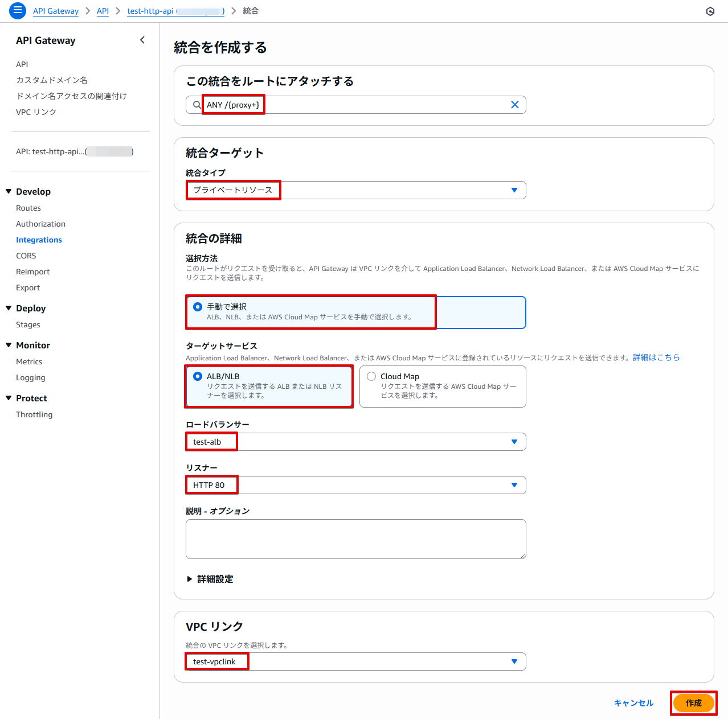Viewport: 728px width, 719px height.
Task: Click the API link in sidebar
Action: (x=22, y=64)
